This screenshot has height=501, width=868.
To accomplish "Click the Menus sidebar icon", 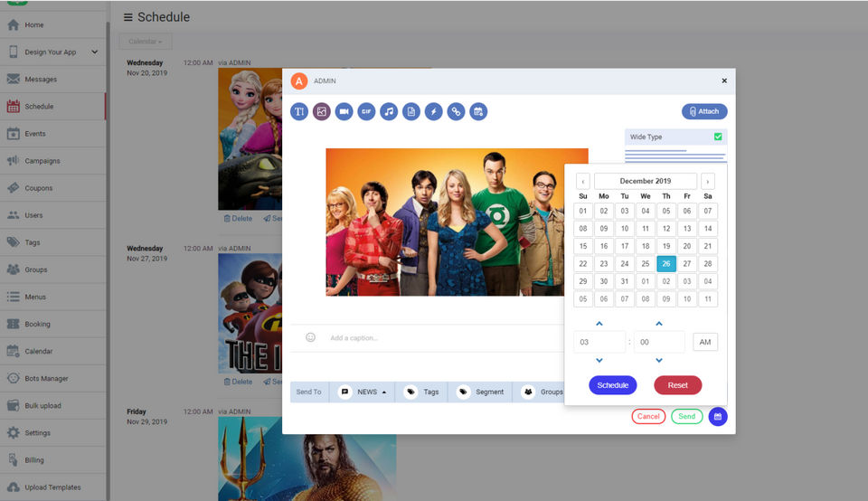I will [14, 297].
